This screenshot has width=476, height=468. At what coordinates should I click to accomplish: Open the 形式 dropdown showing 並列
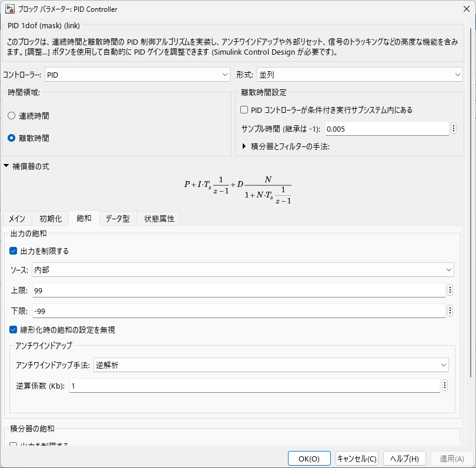click(x=360, y=75)
